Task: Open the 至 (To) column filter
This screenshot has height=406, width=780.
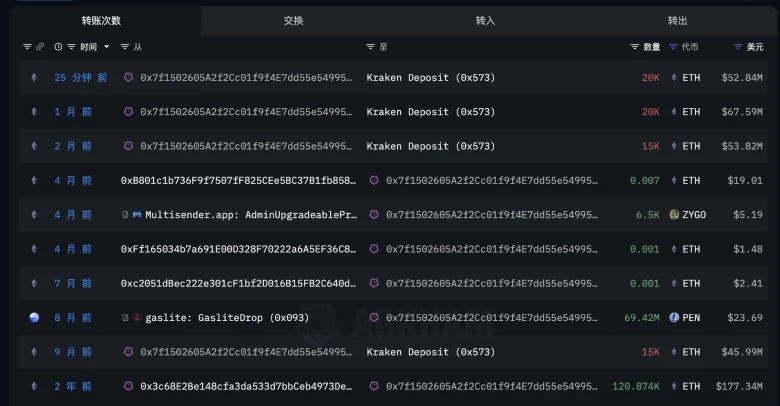Action: tap(371, 47)
